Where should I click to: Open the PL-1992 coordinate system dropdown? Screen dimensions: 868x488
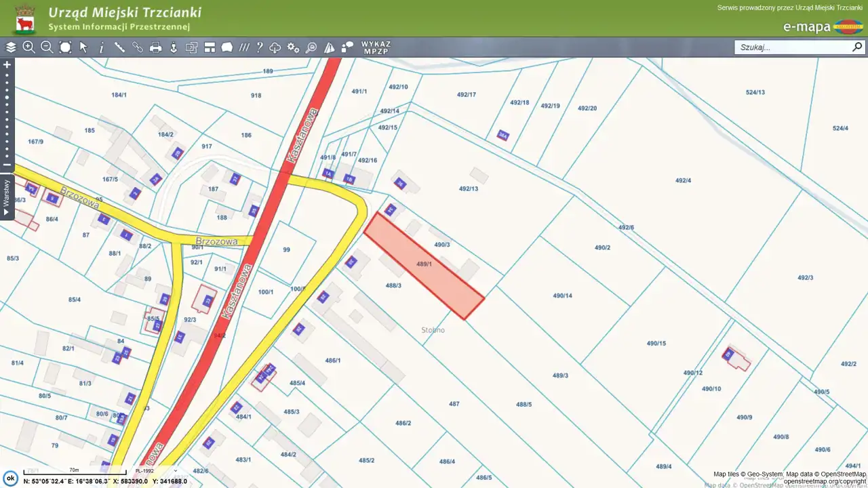point(156,471)
